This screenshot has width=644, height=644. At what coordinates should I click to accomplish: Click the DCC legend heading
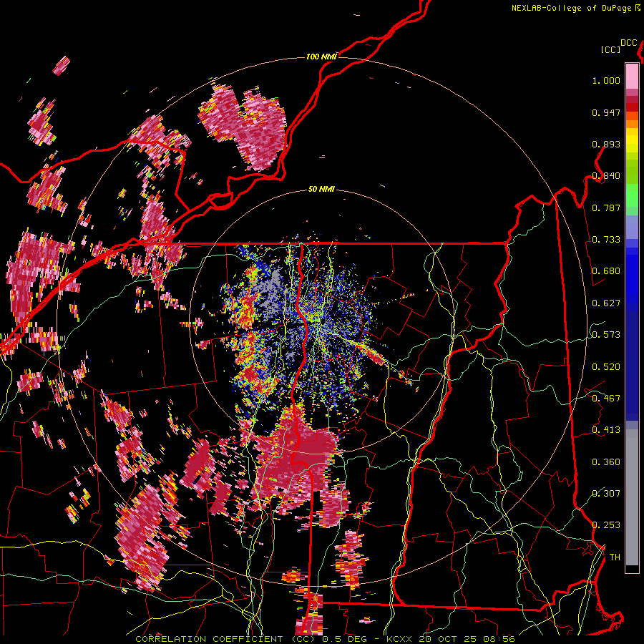628,43
